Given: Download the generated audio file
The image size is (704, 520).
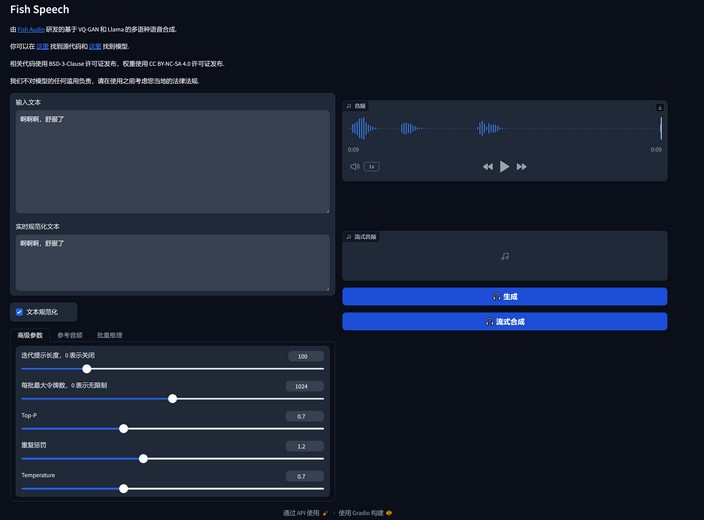Looking at the screenshot, I should coord(660,107).
